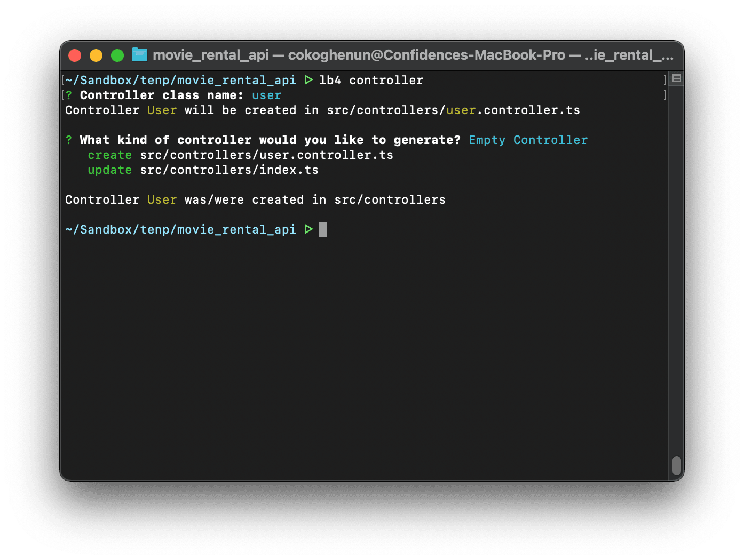Viewport: 744px width, 560px height.
Task: Click the src/controllers/index.ts file path
Action: click(229, 170)
